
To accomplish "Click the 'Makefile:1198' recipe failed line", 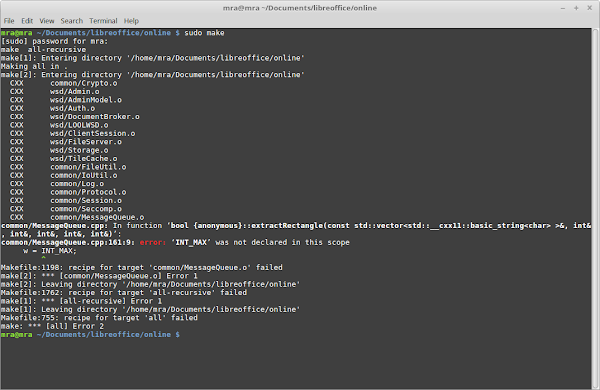I will pos(142,268).
